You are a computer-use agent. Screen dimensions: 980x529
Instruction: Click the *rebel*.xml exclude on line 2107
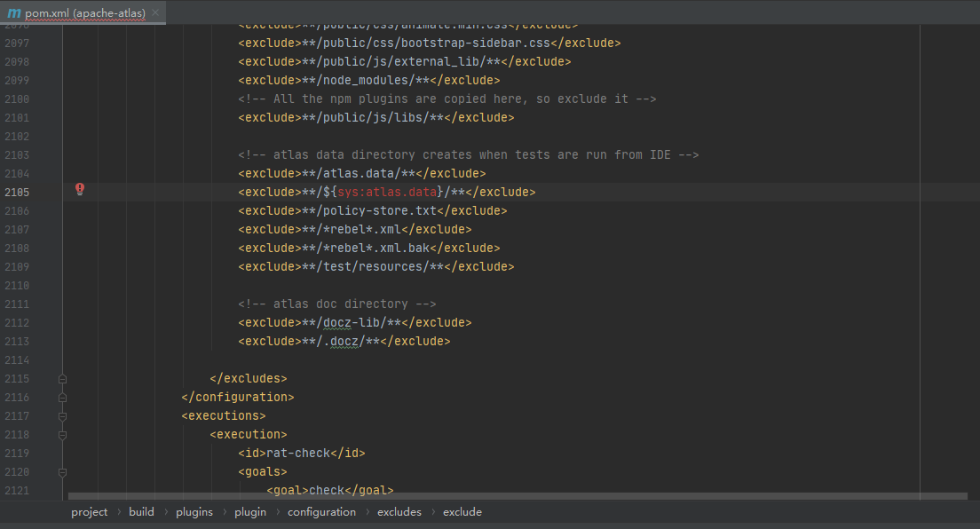(x=355, y=230)
